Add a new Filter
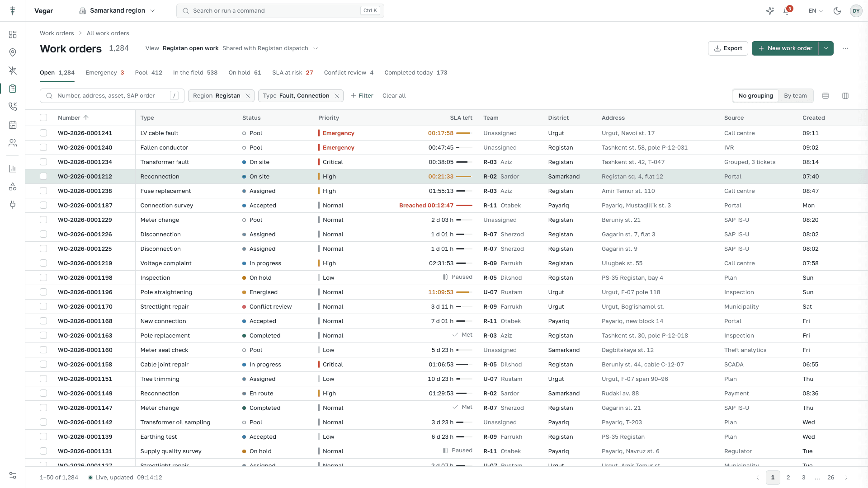 (x=362, y=96)
